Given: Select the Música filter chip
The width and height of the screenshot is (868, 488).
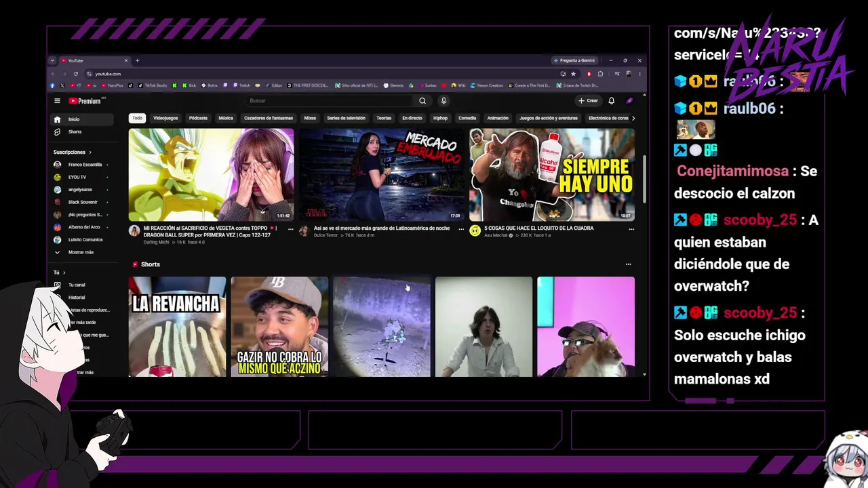Looking at the screenshot, I should (226, 118).
